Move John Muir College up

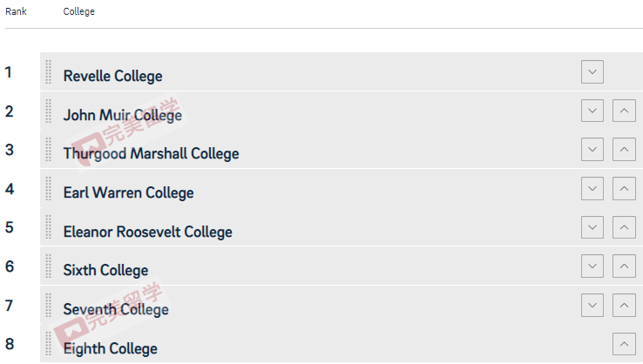pyautogui.click(x=624, y=111)
